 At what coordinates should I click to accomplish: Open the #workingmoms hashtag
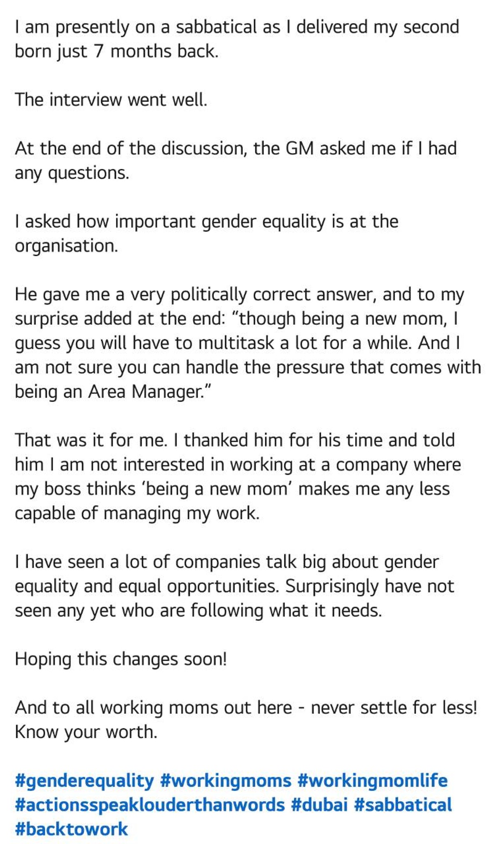pos(226,781)
